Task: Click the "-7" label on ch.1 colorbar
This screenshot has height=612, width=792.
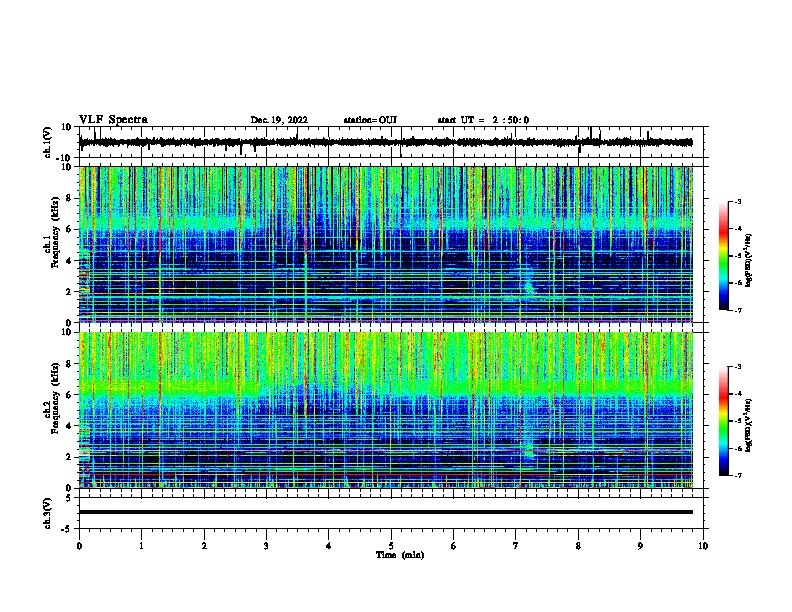Action: (738, 310)
